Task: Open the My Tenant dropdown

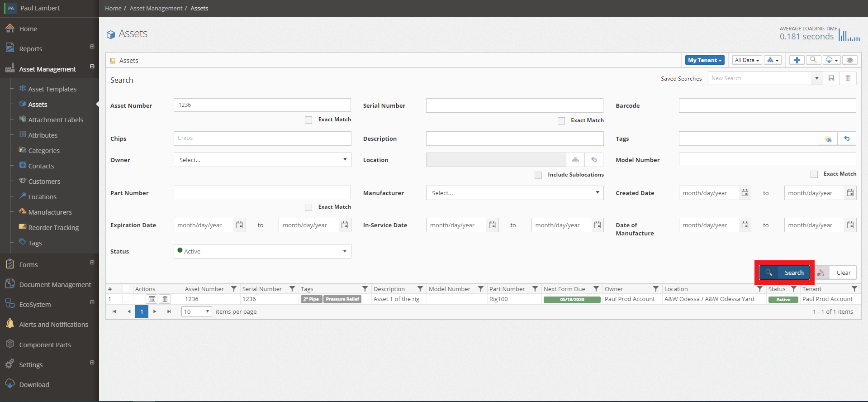Action: coord(705,60)
